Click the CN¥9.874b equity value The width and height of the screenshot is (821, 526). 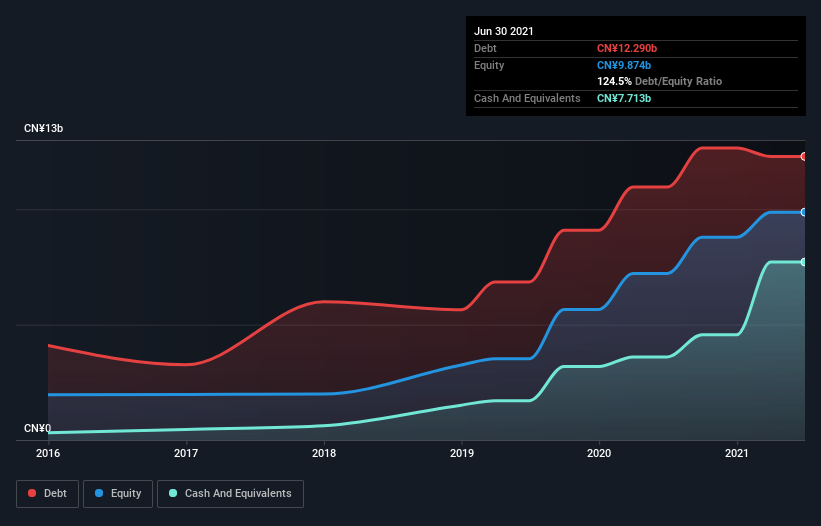click(x=624, y=65)
